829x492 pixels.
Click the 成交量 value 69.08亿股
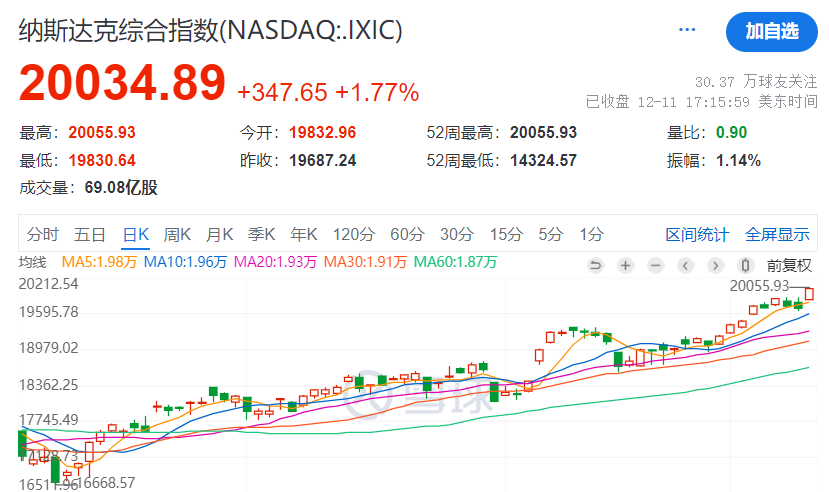coord(121,187)
